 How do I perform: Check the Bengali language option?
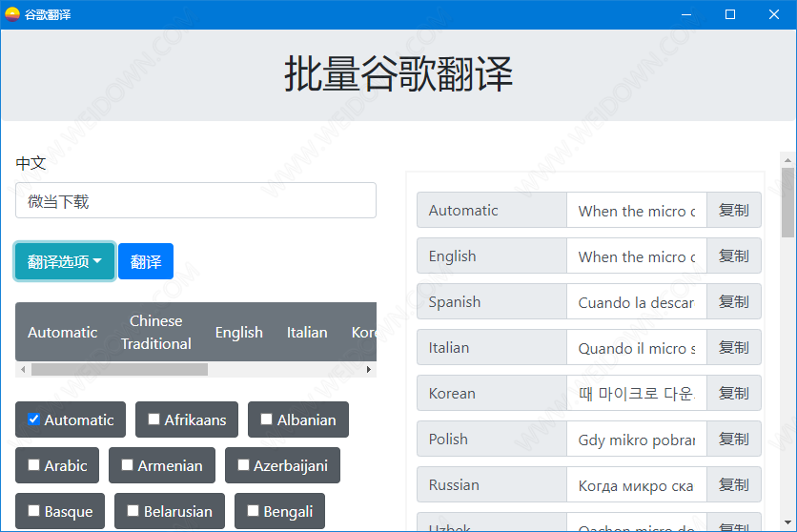tap(253, 511)
